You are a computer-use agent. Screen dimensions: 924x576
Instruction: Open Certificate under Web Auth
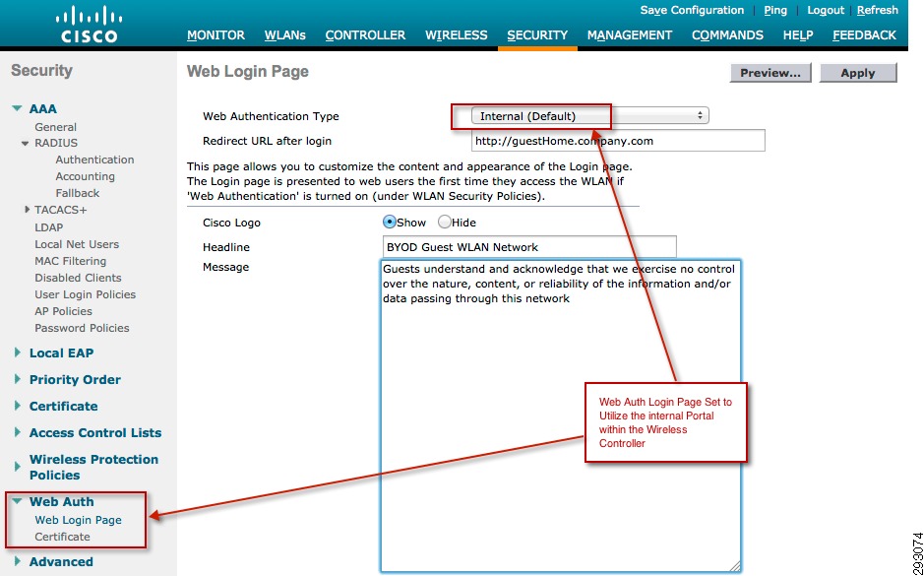pos(62,537)
